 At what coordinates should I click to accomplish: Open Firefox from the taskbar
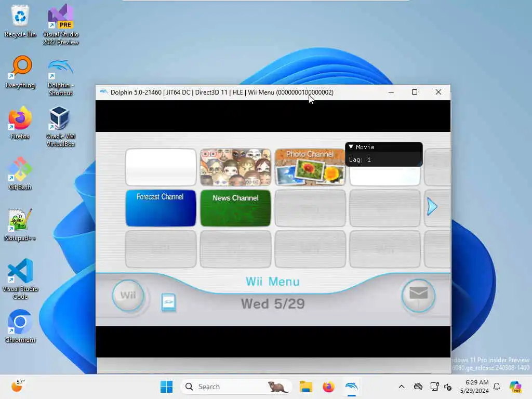(x=328, y=387)
